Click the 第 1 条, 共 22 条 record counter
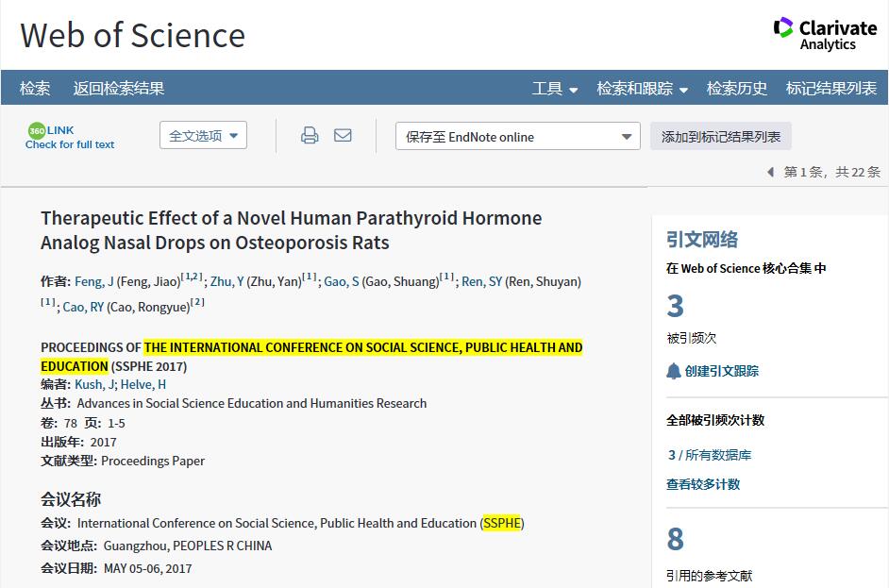 click(831, 172)
